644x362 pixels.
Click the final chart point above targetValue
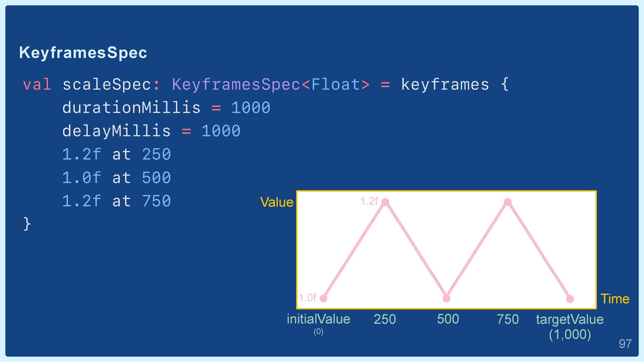point(570,299)
